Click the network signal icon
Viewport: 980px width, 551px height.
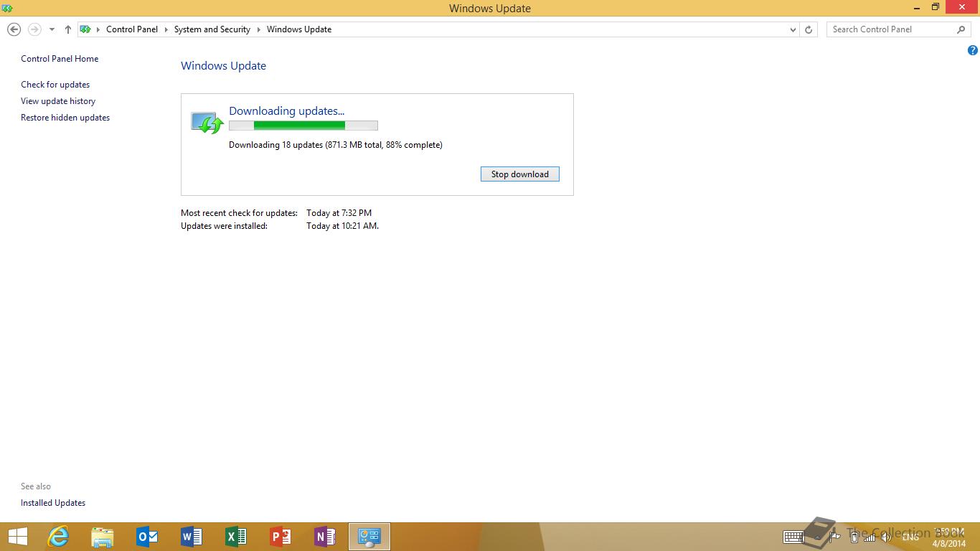coord(870,537)
